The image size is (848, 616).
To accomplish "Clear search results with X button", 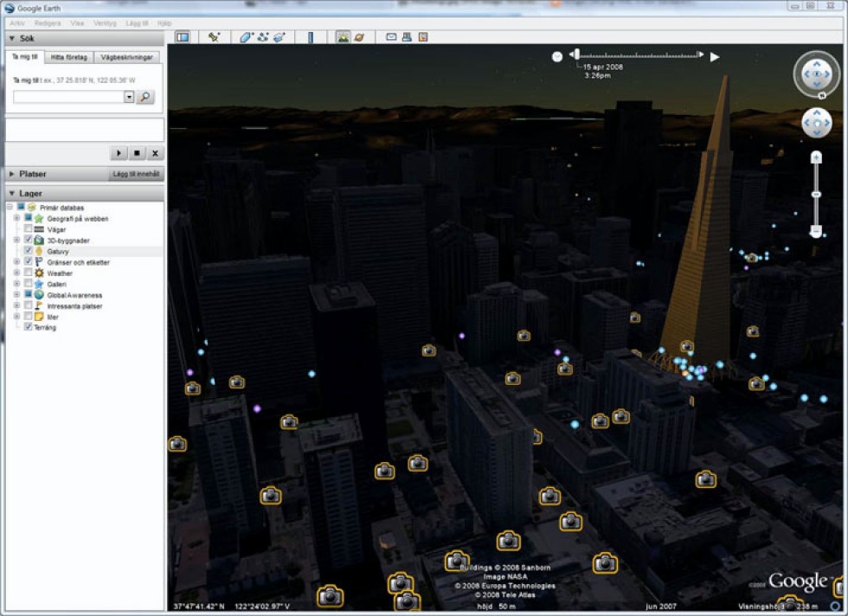I will click(155, 154).
